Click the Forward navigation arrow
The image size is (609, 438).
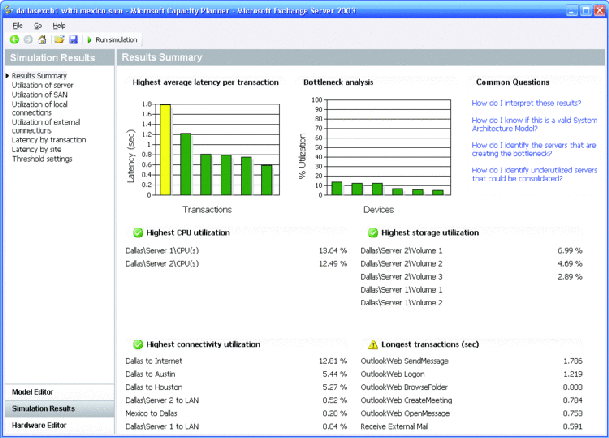(29, 39)
